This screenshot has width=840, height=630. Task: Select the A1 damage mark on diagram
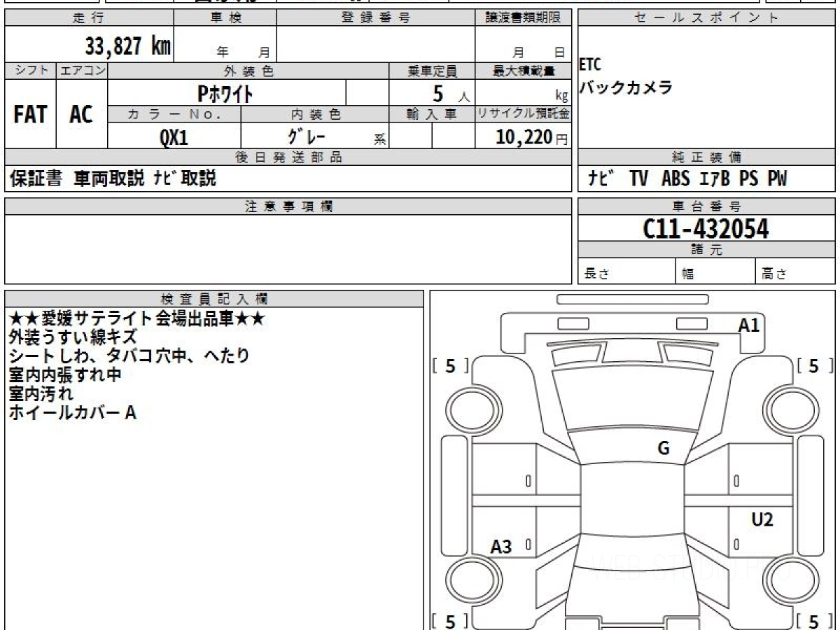[x=749, y=325]
